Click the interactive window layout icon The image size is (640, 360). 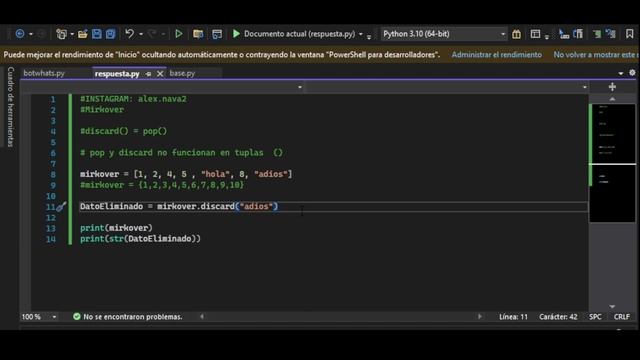pos(535,34)
